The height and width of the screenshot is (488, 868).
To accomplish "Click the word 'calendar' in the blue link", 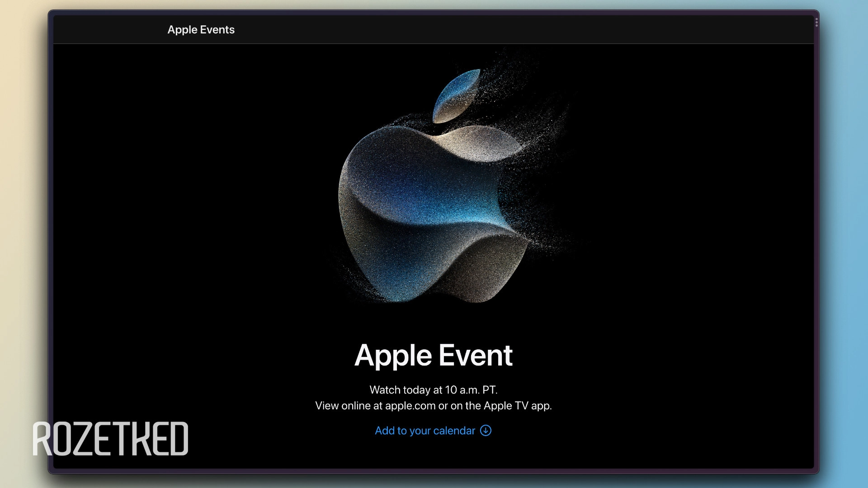I will point(454,431).
